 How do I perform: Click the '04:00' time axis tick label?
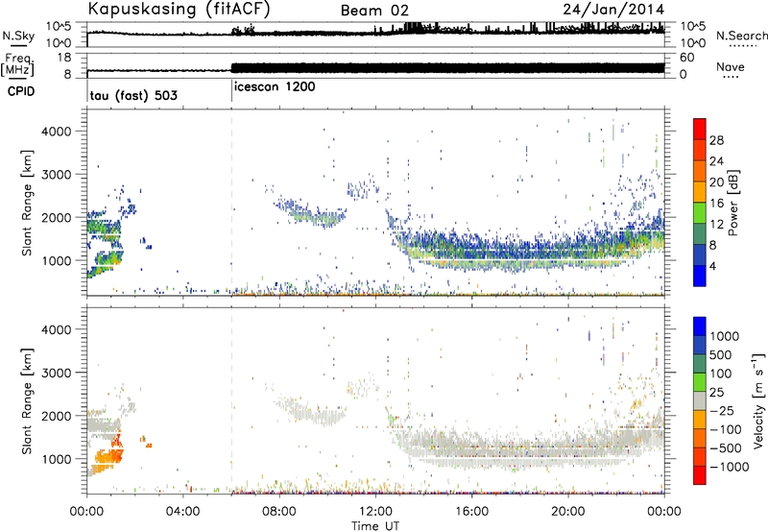(x=182, y=512)
